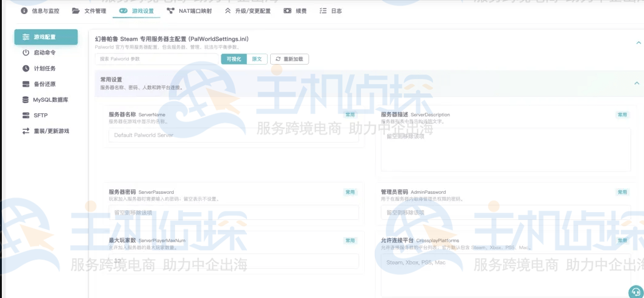Click the 常用 tag on 管理员密码
This screenshot has width=644, height=298.
click(x=622, y=192)
